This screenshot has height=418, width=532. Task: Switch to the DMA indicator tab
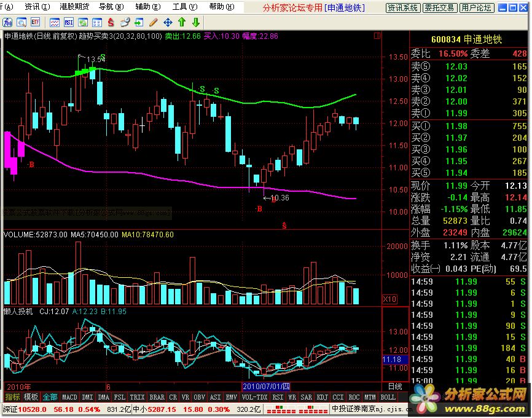[104, 397]
